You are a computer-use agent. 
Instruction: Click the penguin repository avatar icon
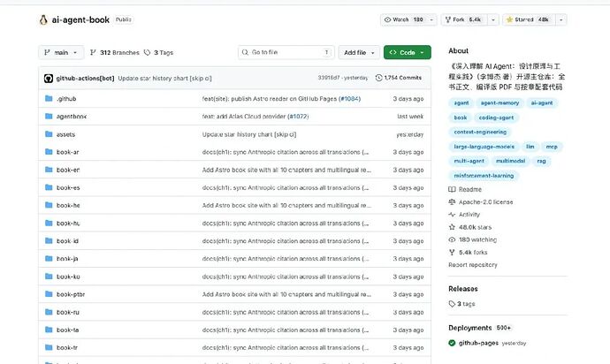[x=43, y=19]
